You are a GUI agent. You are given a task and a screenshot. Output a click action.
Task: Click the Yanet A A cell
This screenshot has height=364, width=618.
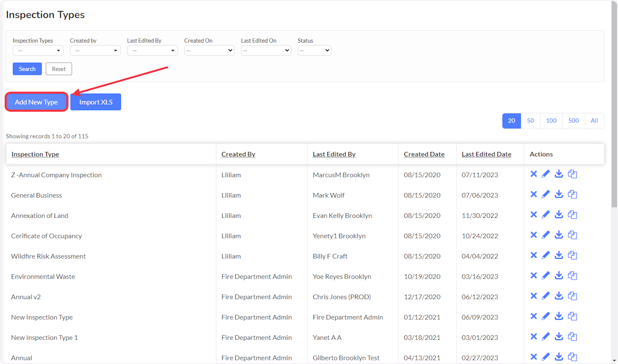(x=327, y=337)
